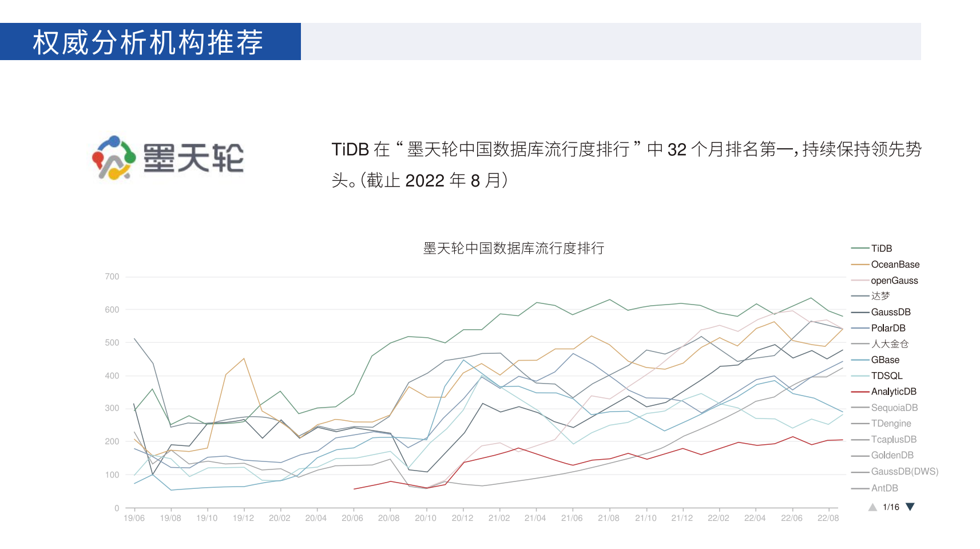Image resolution: width=980 pixels, height=549 pixels.
Task: Click the chart title 墨天轮中国数据库流行度排行
Action: tap(514, 248)
